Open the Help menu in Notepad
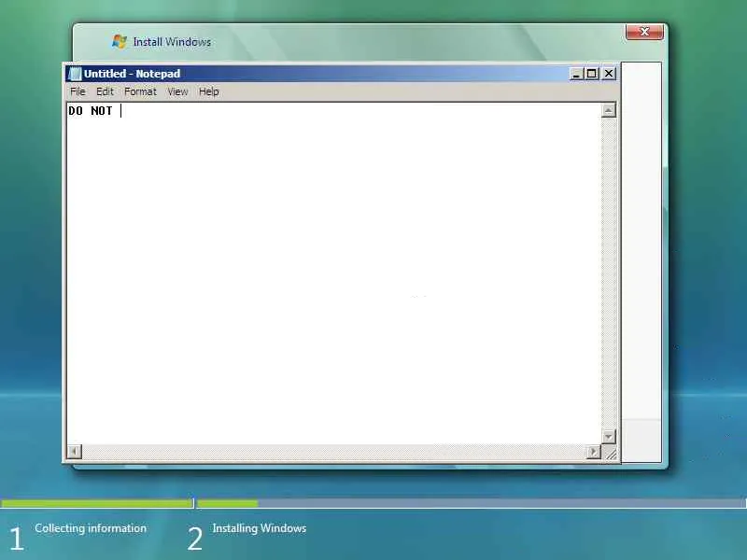The height and width of the screenshot is (560, 747). tap(208, 91)
